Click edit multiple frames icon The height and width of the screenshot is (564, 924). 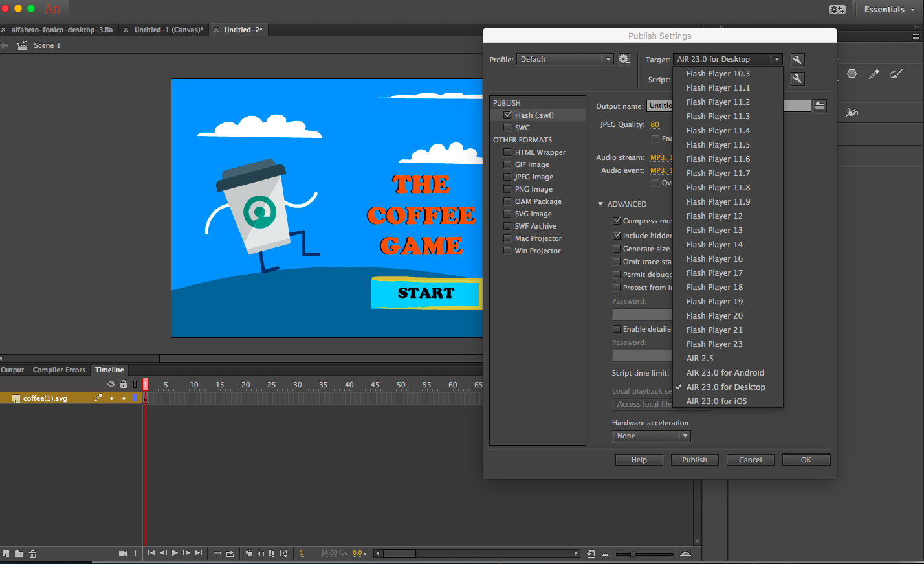pos(272,553)
